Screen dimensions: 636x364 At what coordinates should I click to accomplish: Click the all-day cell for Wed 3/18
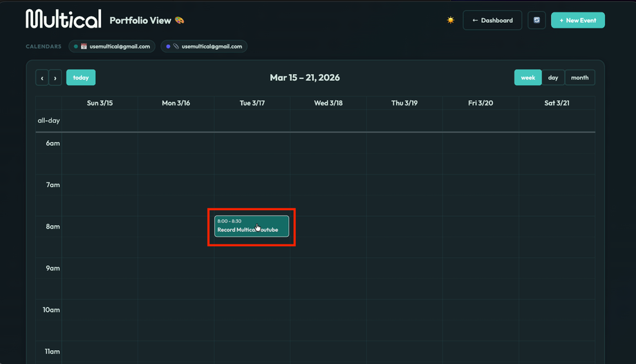point(328,120)
